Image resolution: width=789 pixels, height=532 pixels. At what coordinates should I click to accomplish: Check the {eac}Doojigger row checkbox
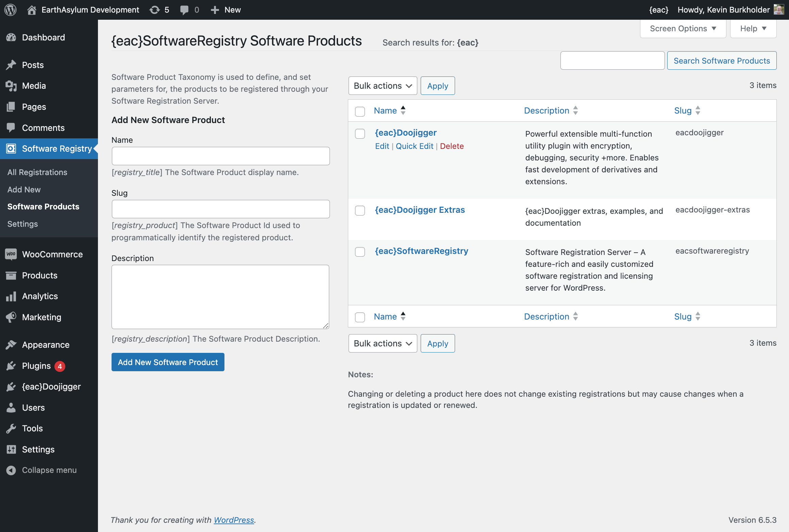pyautogui.click(x=360, y=134)
